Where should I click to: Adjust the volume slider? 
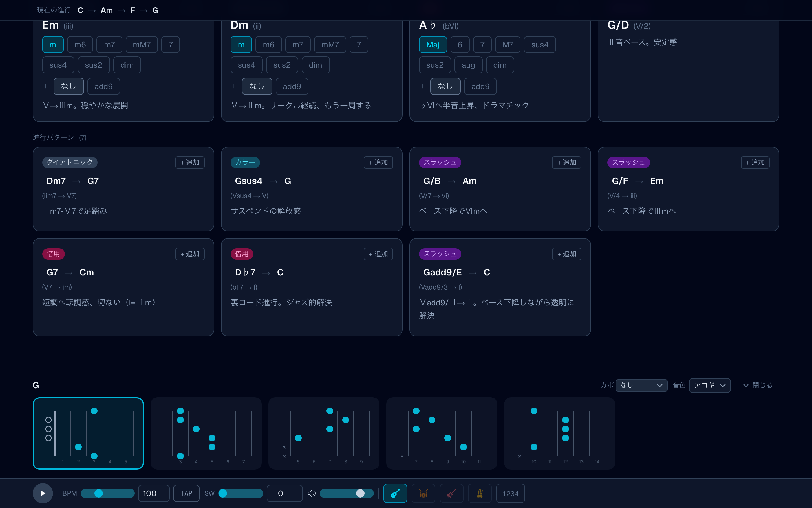point(347,493)
